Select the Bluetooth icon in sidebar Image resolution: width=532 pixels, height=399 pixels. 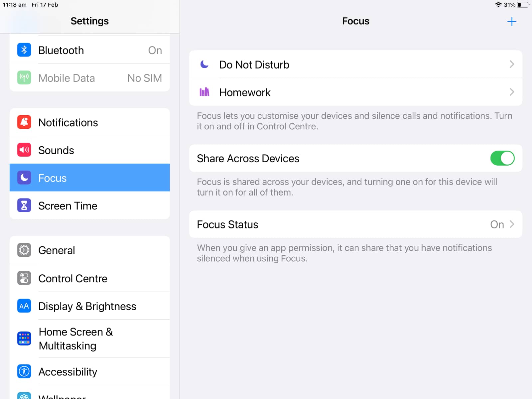[24, 50]
